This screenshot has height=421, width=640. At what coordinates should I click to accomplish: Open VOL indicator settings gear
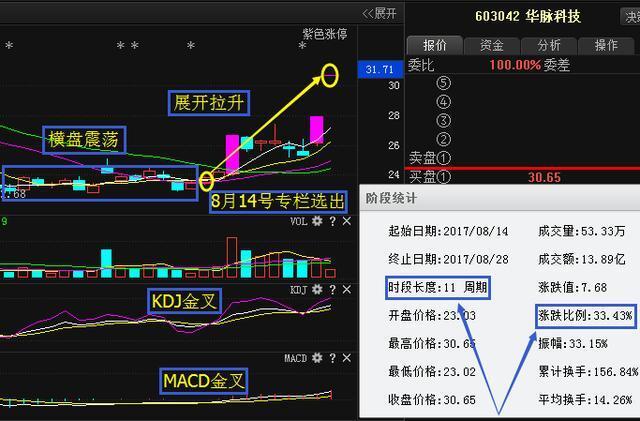coord(316,222)
